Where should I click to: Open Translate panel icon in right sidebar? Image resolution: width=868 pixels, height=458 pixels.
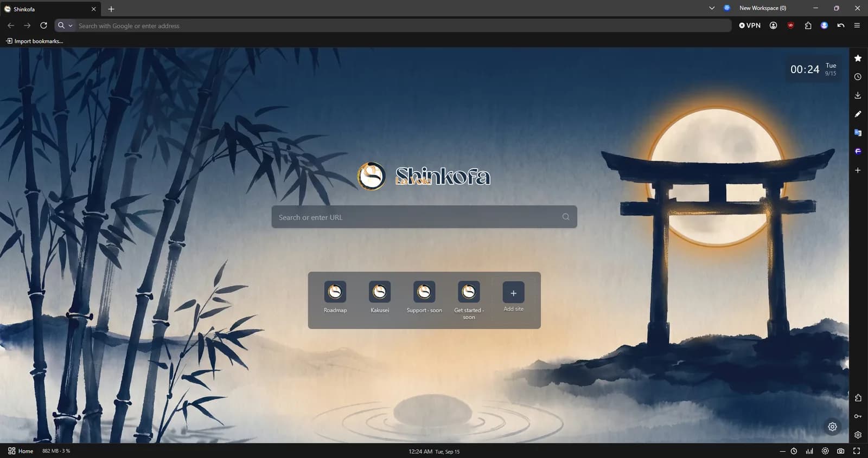(x=858, y=133)
